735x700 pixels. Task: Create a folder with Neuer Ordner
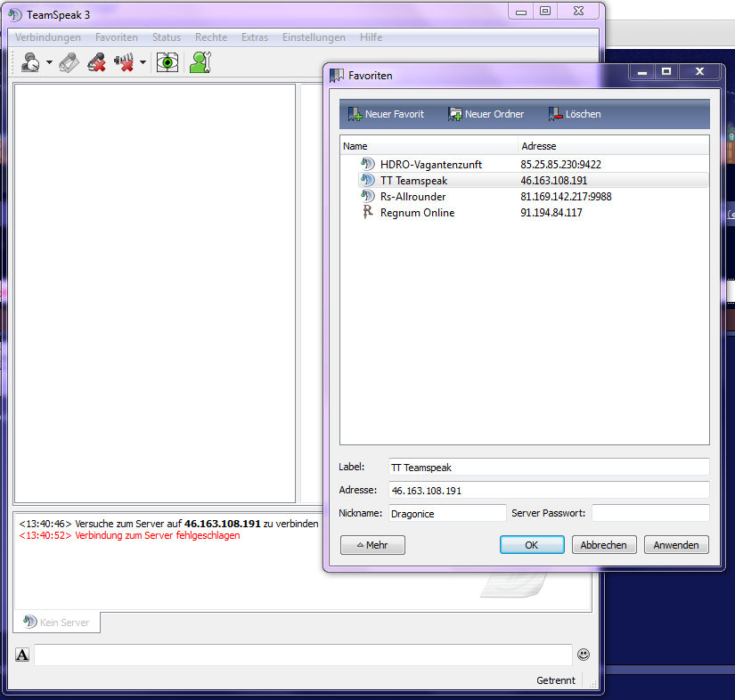[486, 114]
